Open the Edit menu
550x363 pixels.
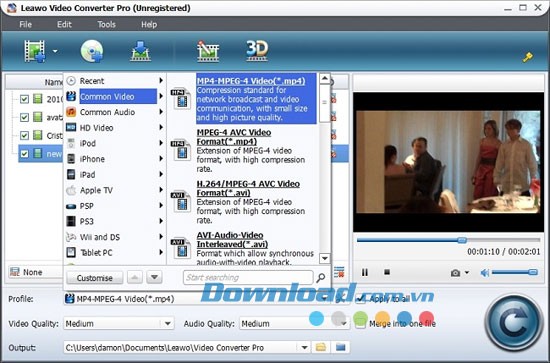coord(64,25)
